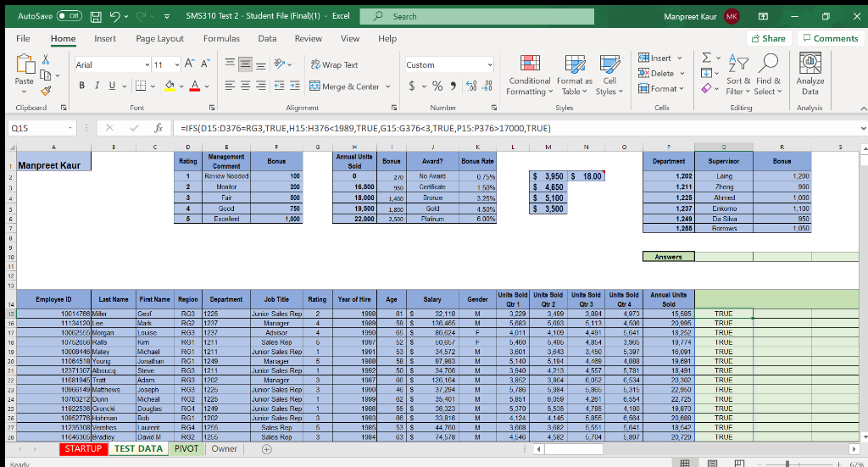Image resolution: width=868 pixels, height=467 pixels.
Task: Open Conditional Formatting menu
Action: [x=530, y=75]
